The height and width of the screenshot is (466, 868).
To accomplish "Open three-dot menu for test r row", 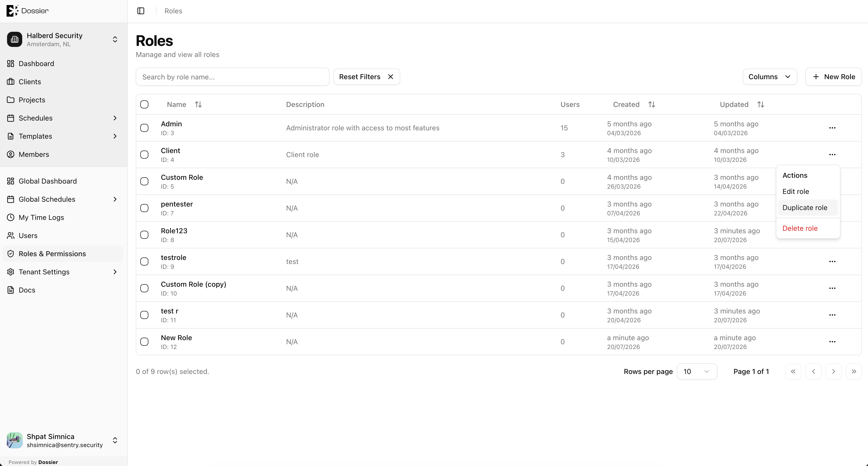I will 832,315.
